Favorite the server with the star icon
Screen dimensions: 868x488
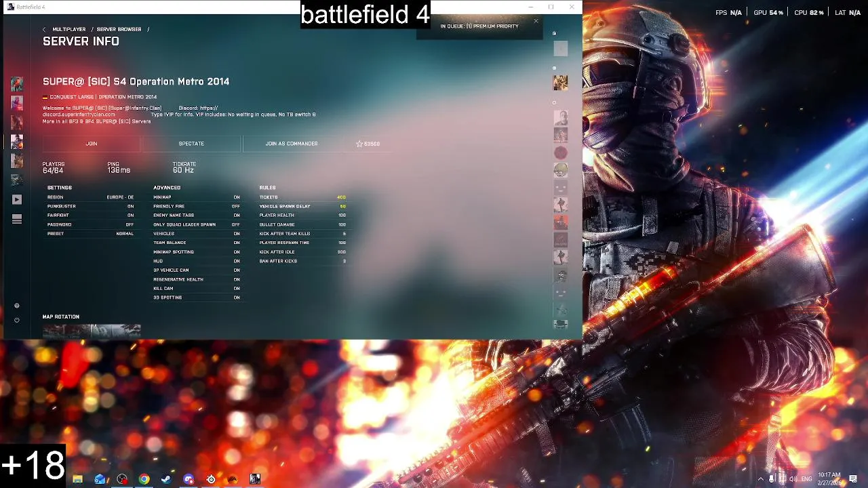359,144
